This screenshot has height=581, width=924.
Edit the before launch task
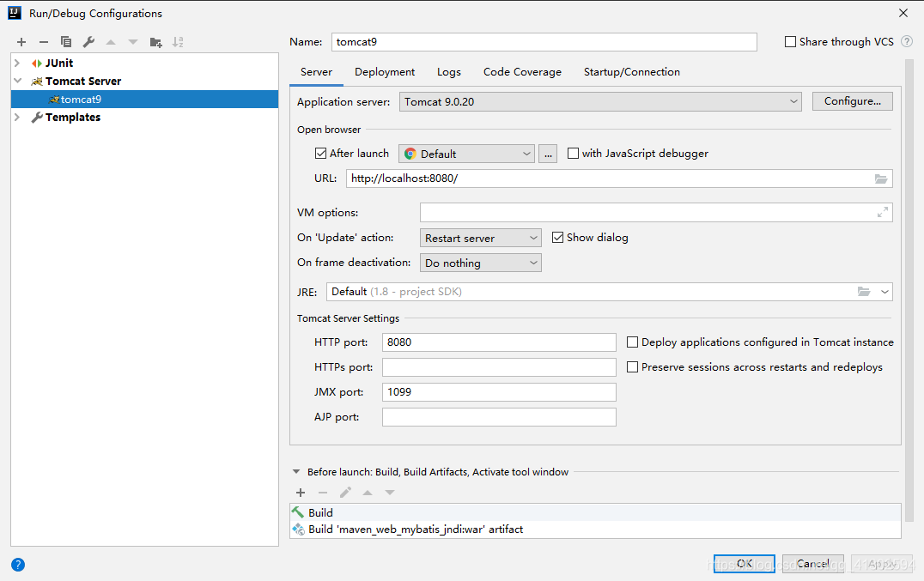pyautogui.click(x=345, y=492)
